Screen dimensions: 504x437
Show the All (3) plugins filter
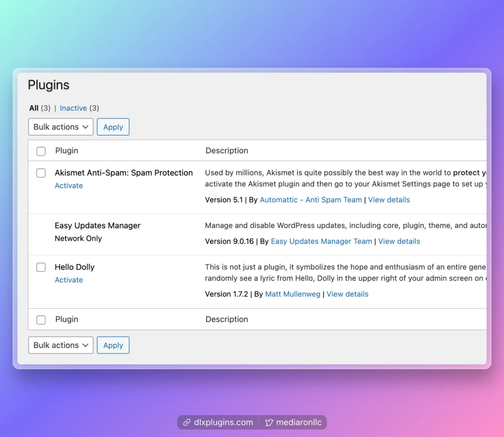[40, 108]
